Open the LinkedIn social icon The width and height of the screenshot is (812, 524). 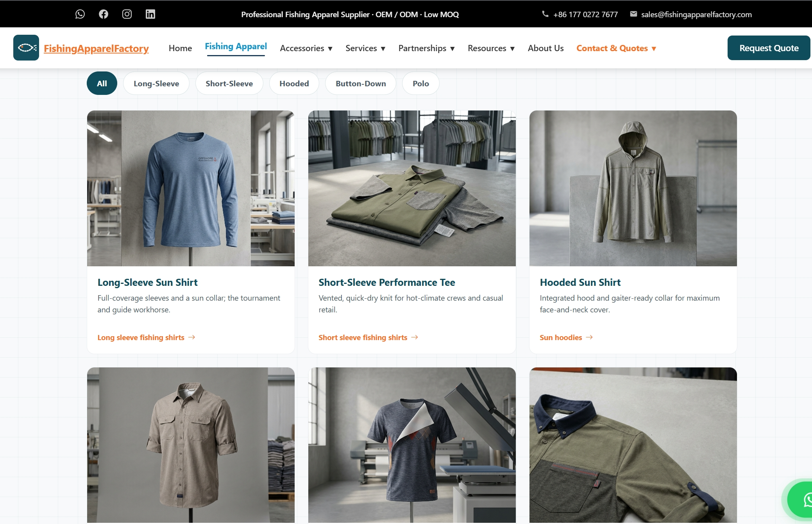(x=150, y=14)
